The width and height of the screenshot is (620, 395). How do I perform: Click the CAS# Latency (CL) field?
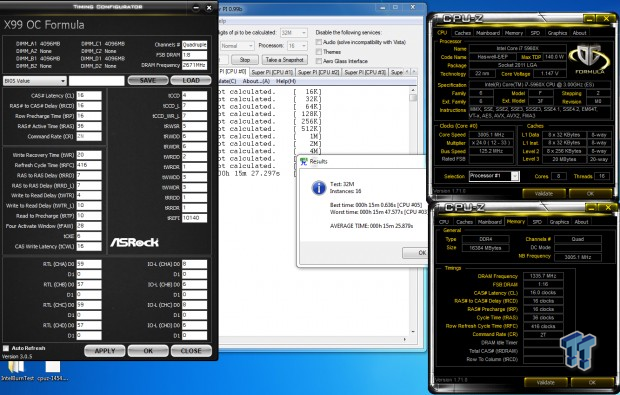click(x=89, y=95)
